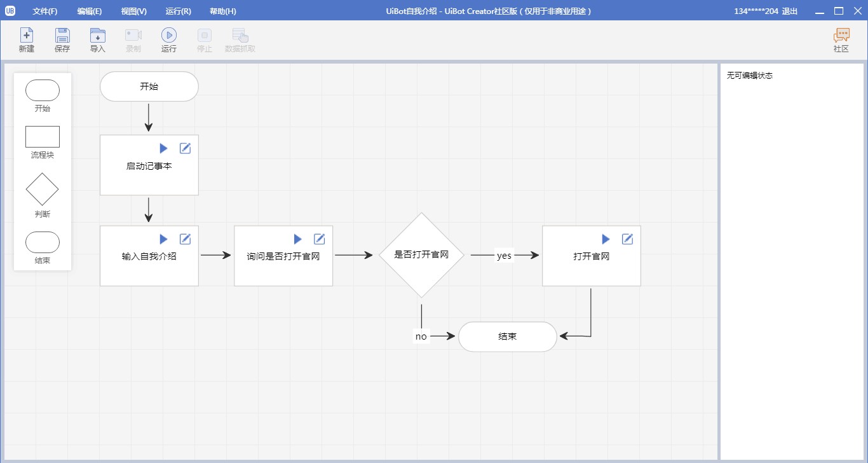868x463 pixels.
Task: Select the 判断 diamond shape in palette
Action: [43, 189]
